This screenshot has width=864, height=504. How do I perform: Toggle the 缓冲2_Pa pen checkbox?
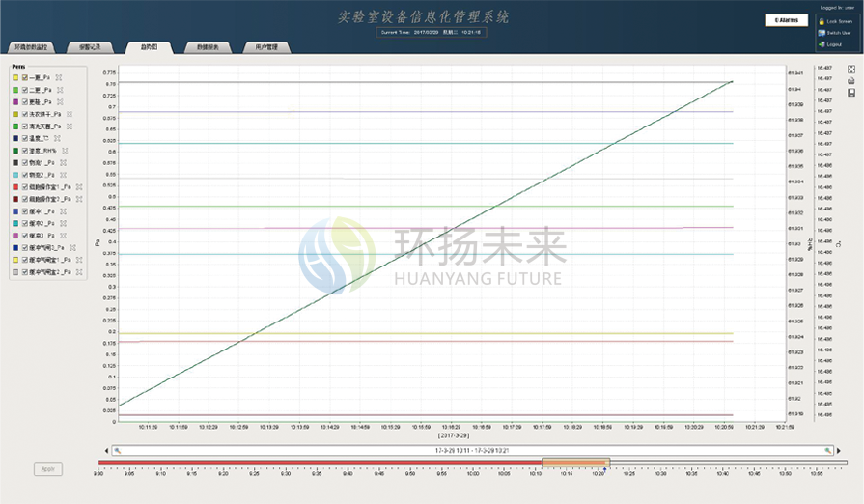[25, 223]
